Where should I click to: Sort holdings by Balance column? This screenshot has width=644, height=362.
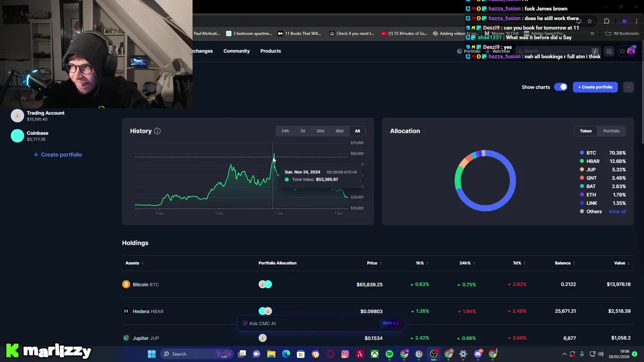(565, 263)
